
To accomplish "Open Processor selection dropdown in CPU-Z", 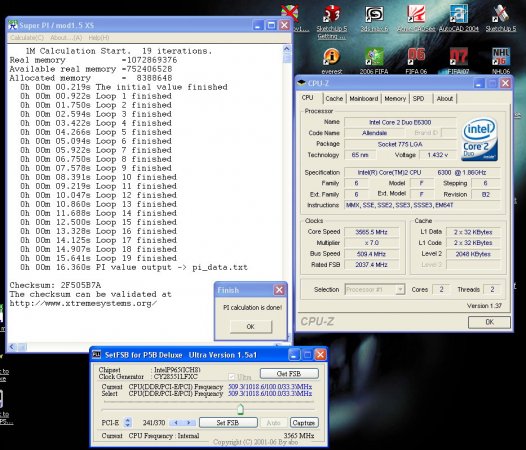I will (x=400, y=290).
